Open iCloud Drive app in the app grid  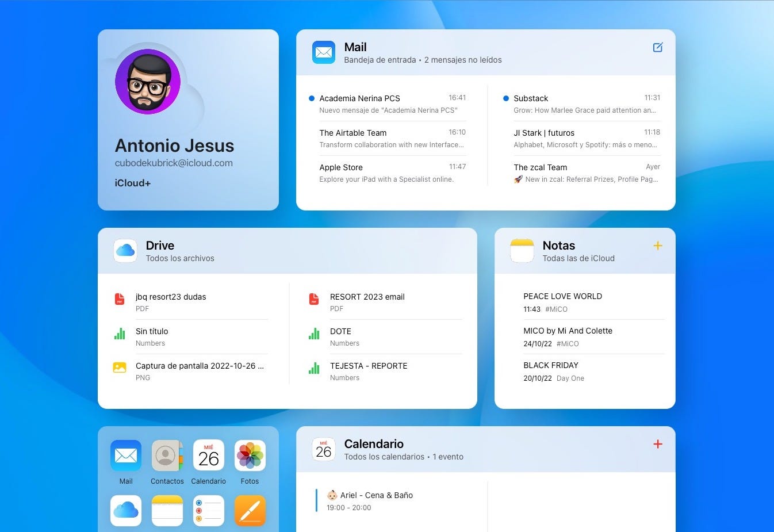(126, 511)
